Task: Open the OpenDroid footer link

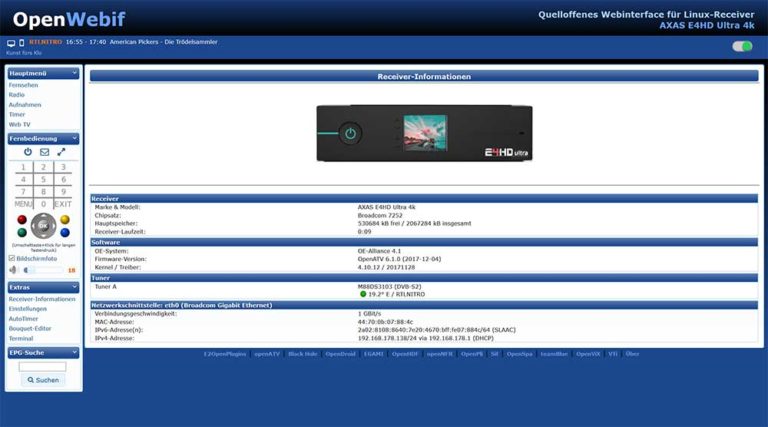Action: point(340,354)
